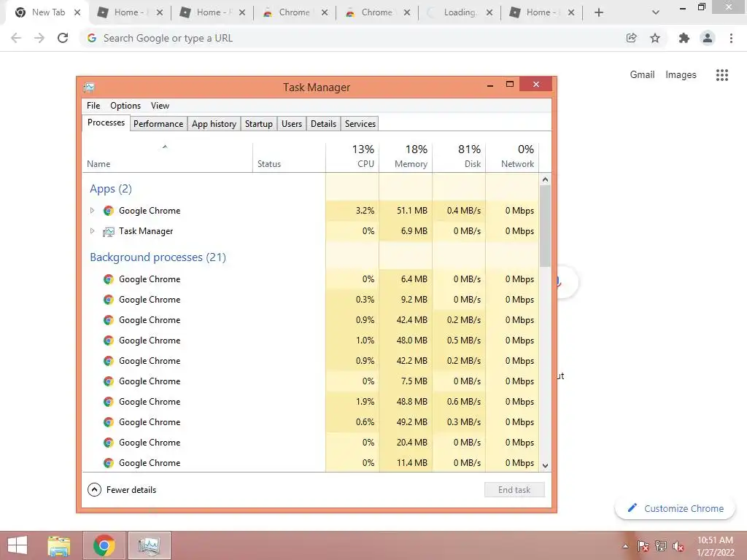
Task: Select the Chrome process using 20.4 MB
Action: pyautogui.click(x=311, y=443)
